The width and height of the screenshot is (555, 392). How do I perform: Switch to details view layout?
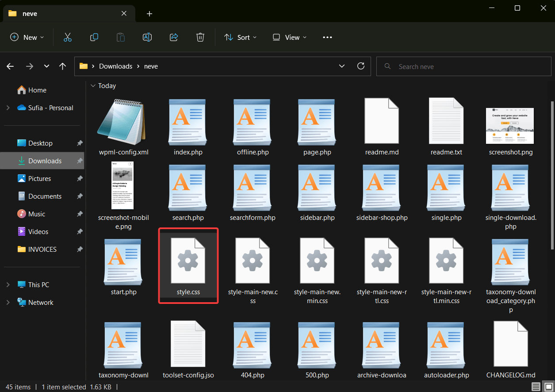click(x=536, y=387)
